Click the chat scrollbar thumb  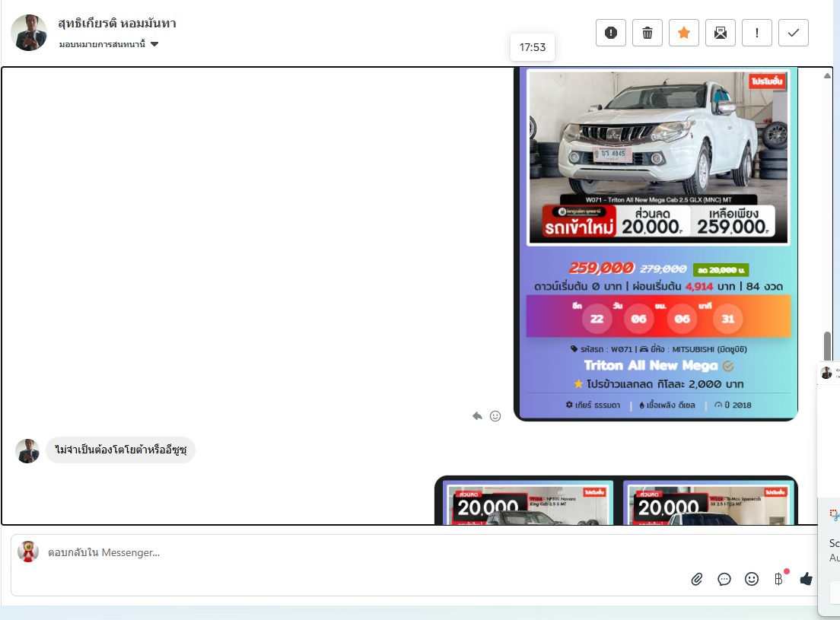[827, 347]
